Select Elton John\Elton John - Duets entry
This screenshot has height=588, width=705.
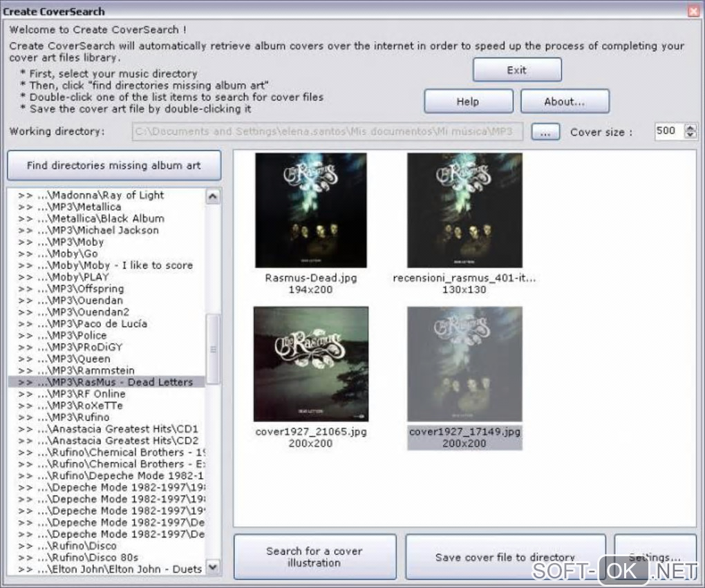pos(106,569)
